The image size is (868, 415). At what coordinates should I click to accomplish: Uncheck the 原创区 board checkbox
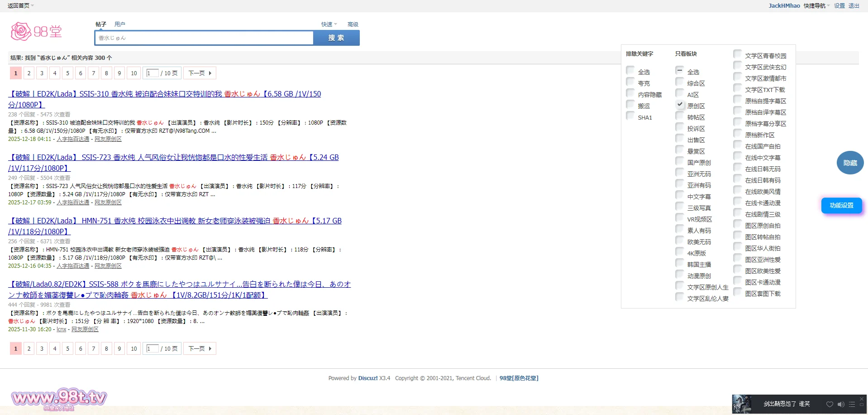[680, 105]
